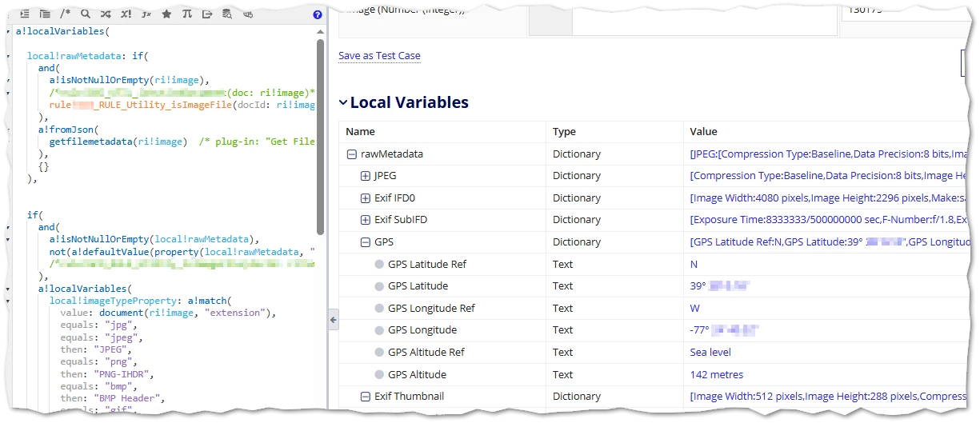980x423 pixels.
Task: Click the rawMetadata value link
Action: point(830,154)
